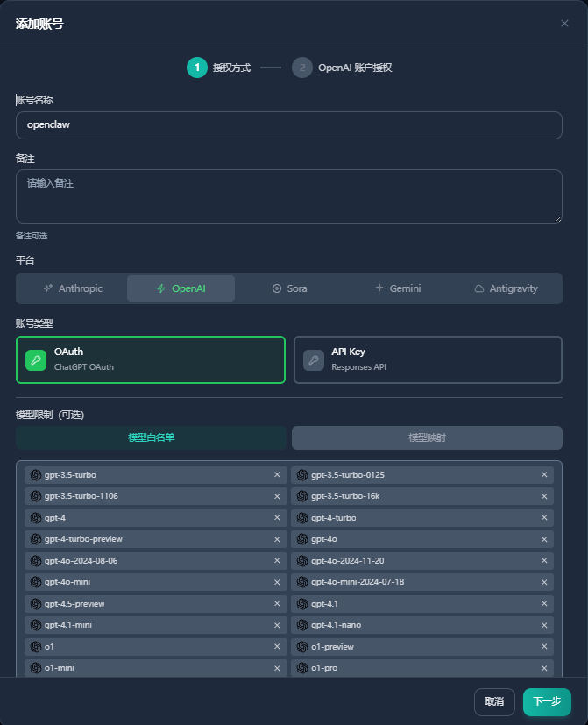
Task: Click the API Key icon
Action: (313, 359)
